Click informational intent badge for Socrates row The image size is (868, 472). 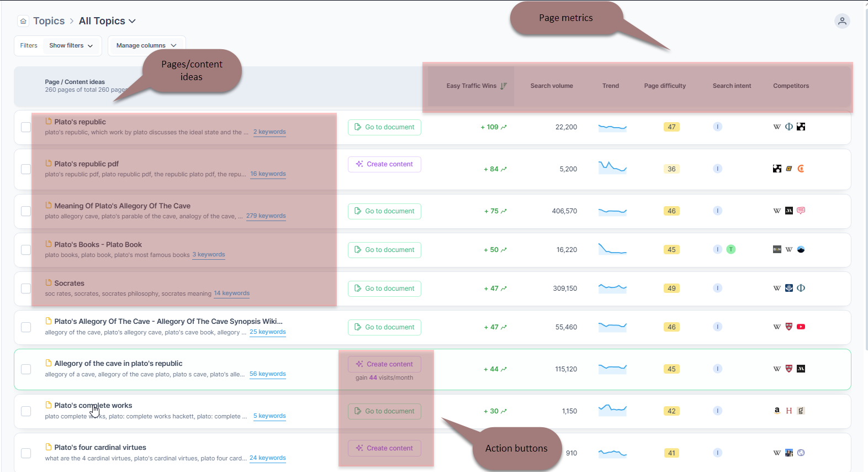717,289
